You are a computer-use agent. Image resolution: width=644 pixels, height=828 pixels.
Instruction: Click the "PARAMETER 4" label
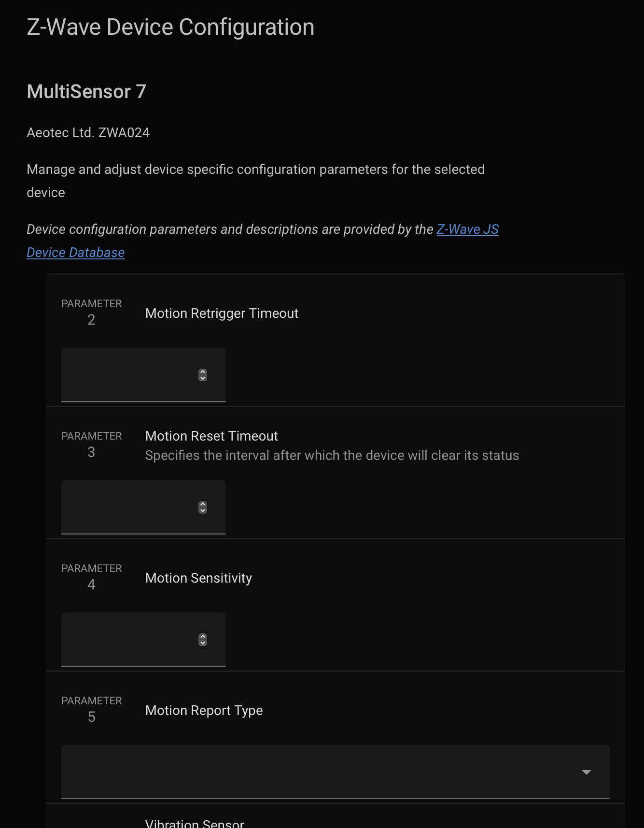[x=92, y=577]
